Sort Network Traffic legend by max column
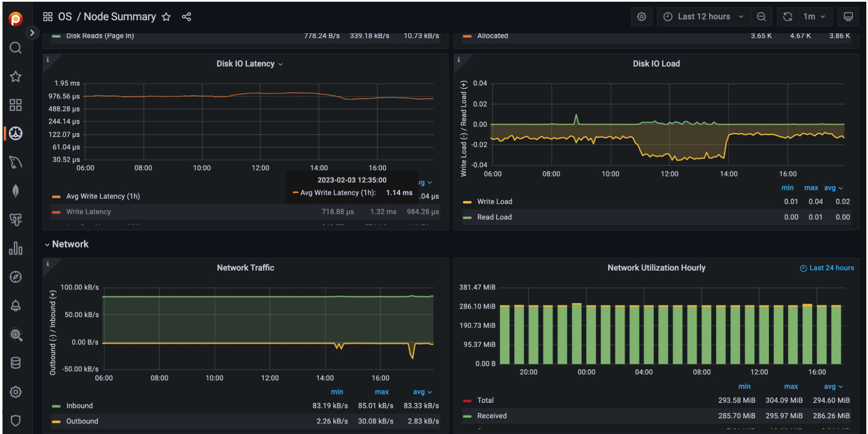Screen dimensions: 868x434 click(381, 392)
